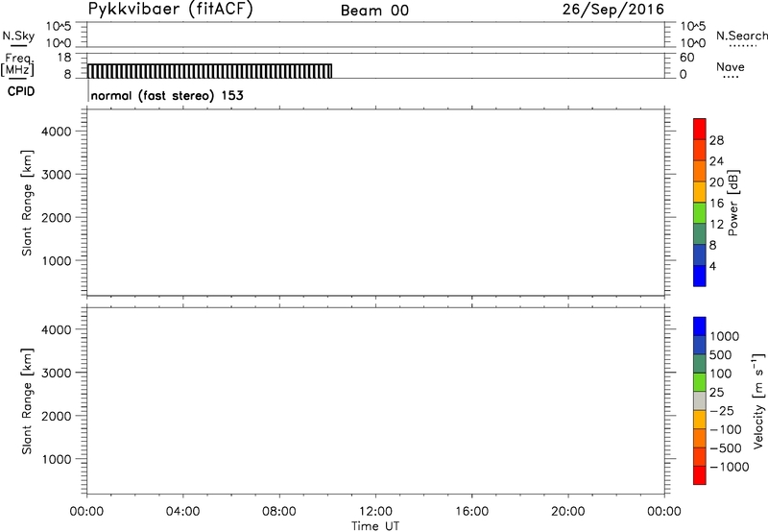Screen dimensions: 768x532
Task: Click the -1000 label on Velocity colorbar
Action: pos(729,467)
